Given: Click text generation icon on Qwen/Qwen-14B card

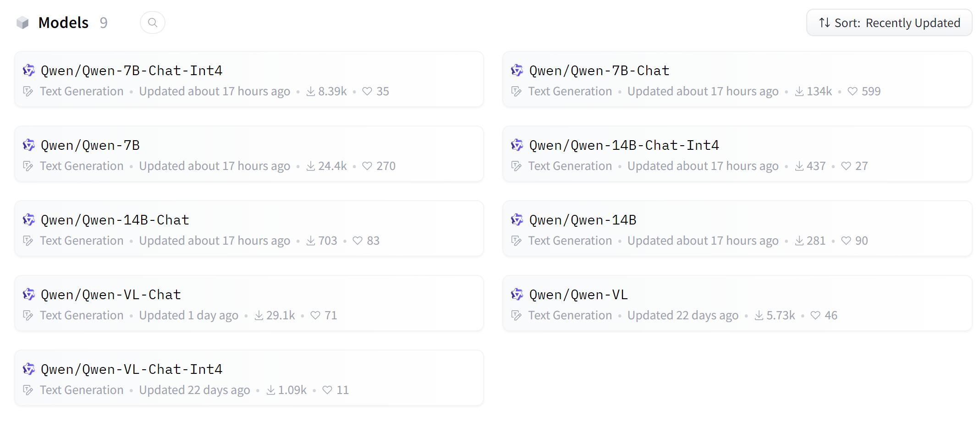Looking at the screenshot, I should pyautogui.click(x=516, y=241).
